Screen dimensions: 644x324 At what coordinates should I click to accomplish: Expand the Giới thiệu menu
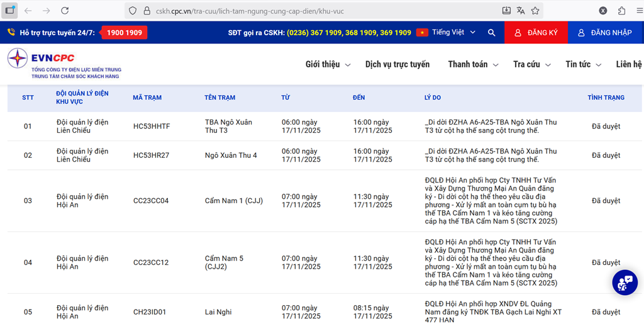pyautogui.click(x=326, y=64)
